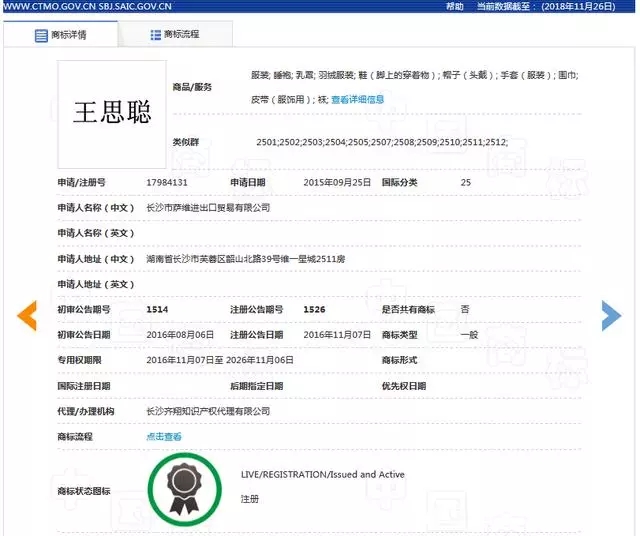
Task: Open the 查看详细信息 link for goods/services
Action: tap(357, 100)
